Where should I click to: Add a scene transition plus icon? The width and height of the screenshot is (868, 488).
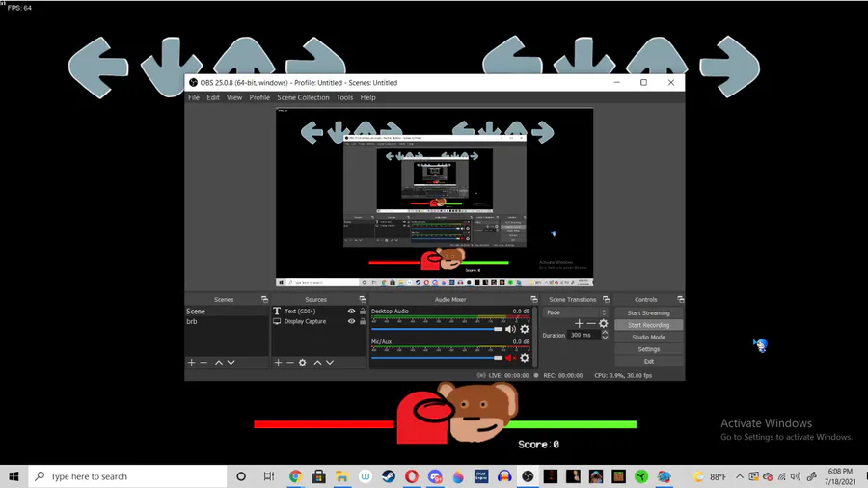point(579,324)
